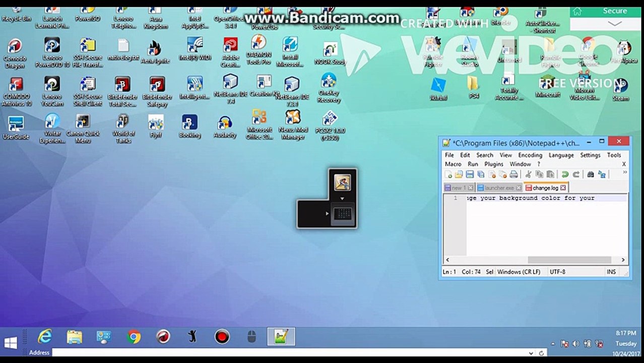Image resolution: width=644 pixels, height=363 pixels.
Task: Select the Bitdefender Safepay desktop icon
Action: 157,92
